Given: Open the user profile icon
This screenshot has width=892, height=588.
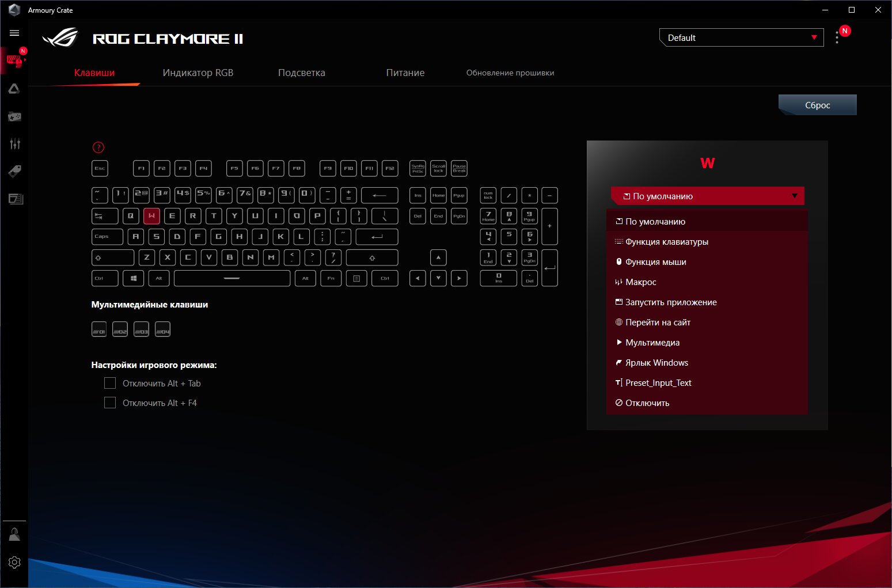Looking at the screenshot, I should 14,534.
